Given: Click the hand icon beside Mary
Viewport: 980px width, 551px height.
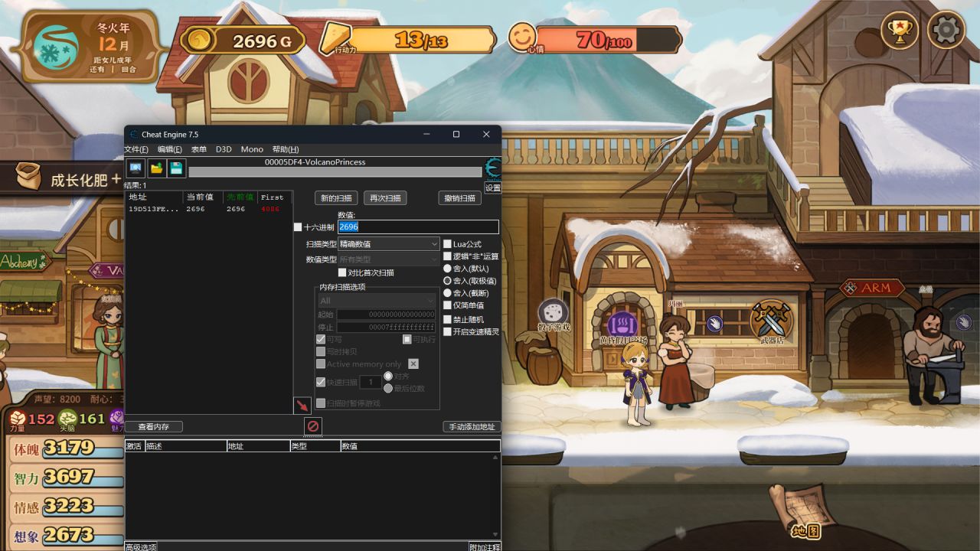Looking at the screenshot, I should click(714, 324).
